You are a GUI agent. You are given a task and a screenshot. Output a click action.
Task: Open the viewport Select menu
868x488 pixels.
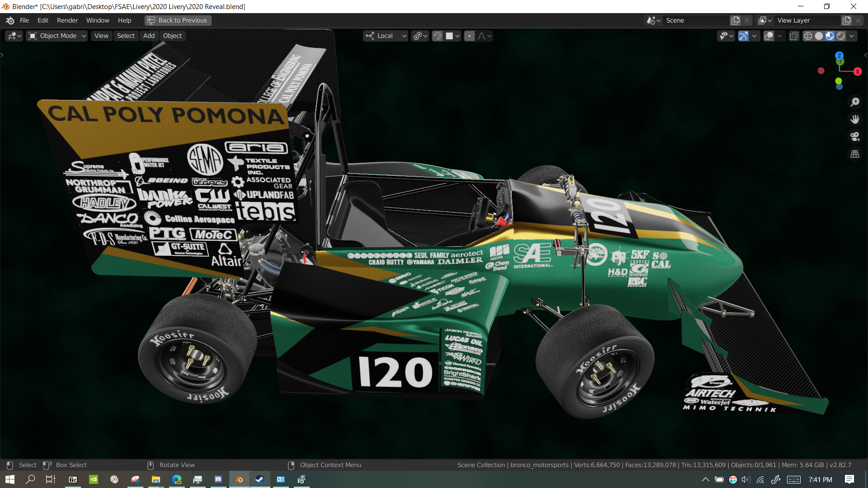[126, 36]
